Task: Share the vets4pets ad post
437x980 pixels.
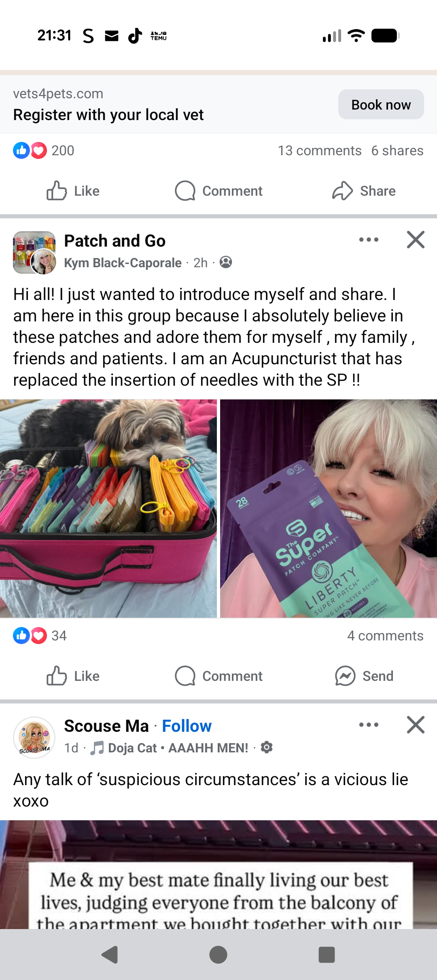Action: tap(364, 191)
